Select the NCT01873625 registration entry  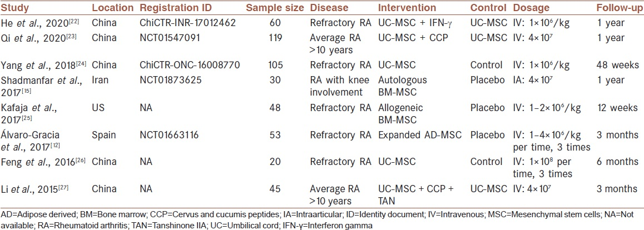[x=166, y=81]
